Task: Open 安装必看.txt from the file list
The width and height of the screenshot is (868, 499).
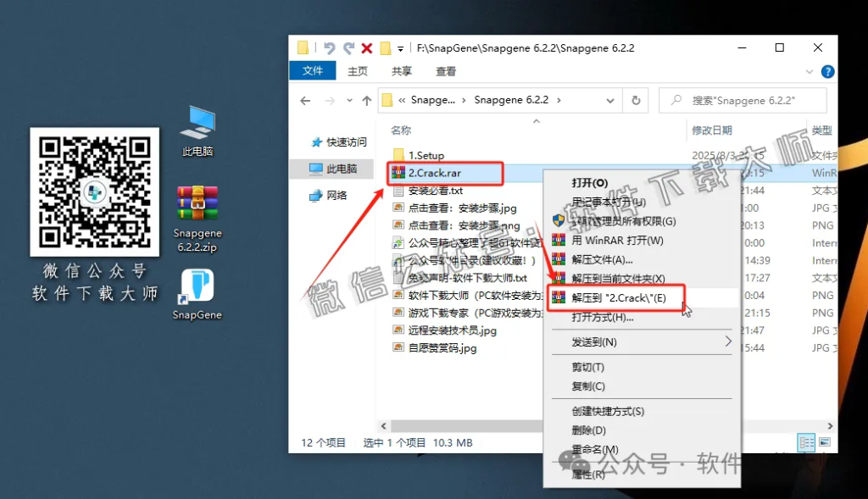Action: pyautogui.click(x=435, y=190)
